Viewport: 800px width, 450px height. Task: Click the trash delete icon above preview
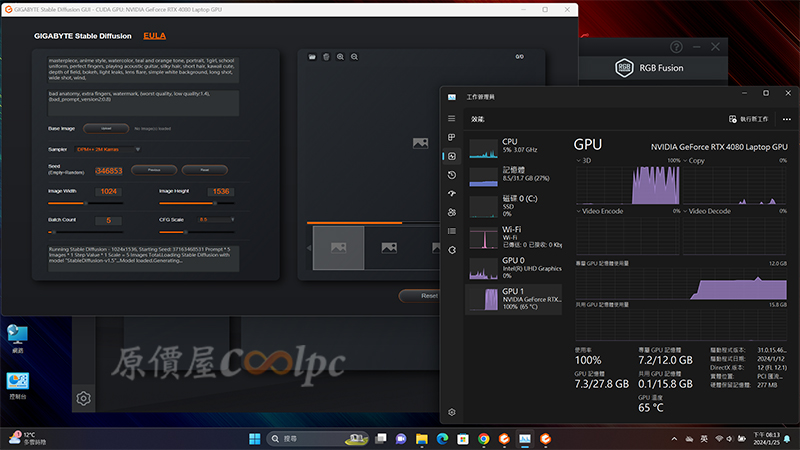[x=326, y=57]
